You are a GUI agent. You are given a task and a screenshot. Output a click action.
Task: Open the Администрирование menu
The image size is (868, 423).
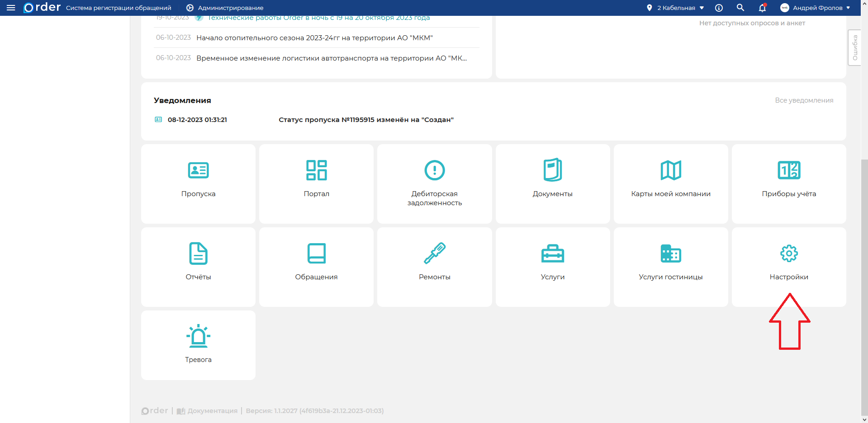pos(225,8)
